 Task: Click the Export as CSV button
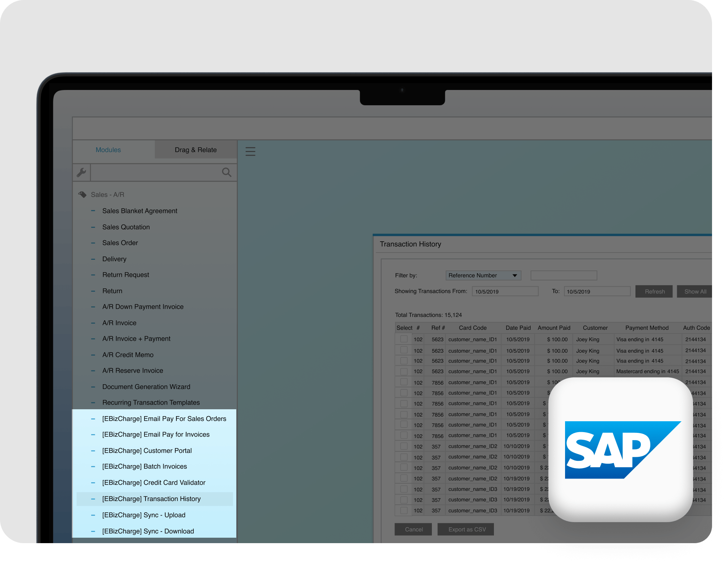(x=467, y=529)
